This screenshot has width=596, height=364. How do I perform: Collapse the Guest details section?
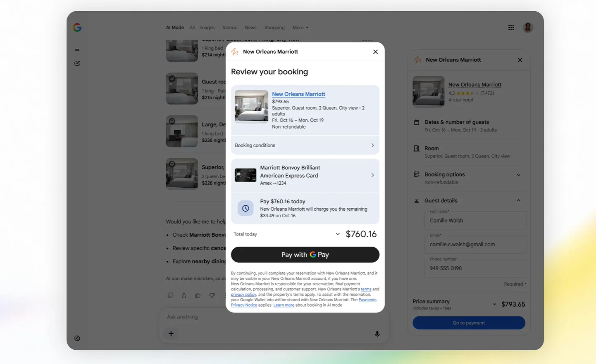tap(519, 201)
